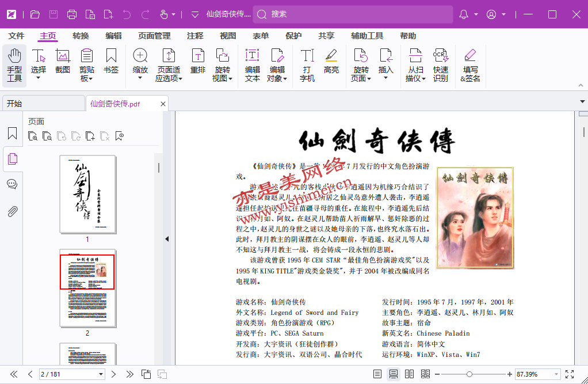Open the pages thumbnail side panel icon
Screen dimensions: 588x384
pos(13,159)
